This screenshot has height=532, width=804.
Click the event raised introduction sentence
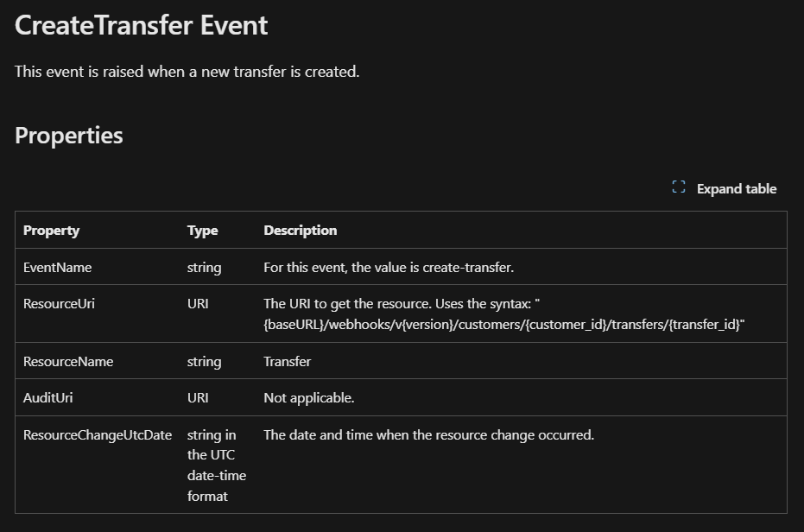pos(187,72)
